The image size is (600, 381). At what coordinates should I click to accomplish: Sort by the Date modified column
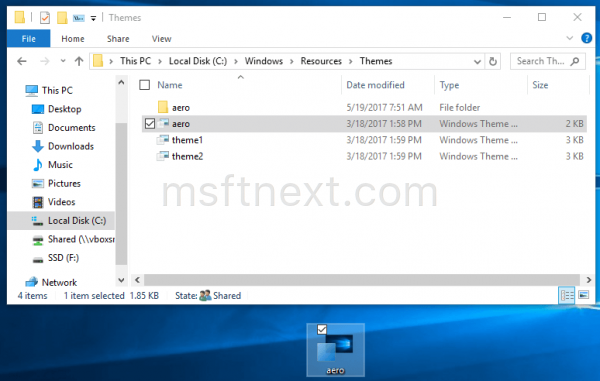(375, 85)
